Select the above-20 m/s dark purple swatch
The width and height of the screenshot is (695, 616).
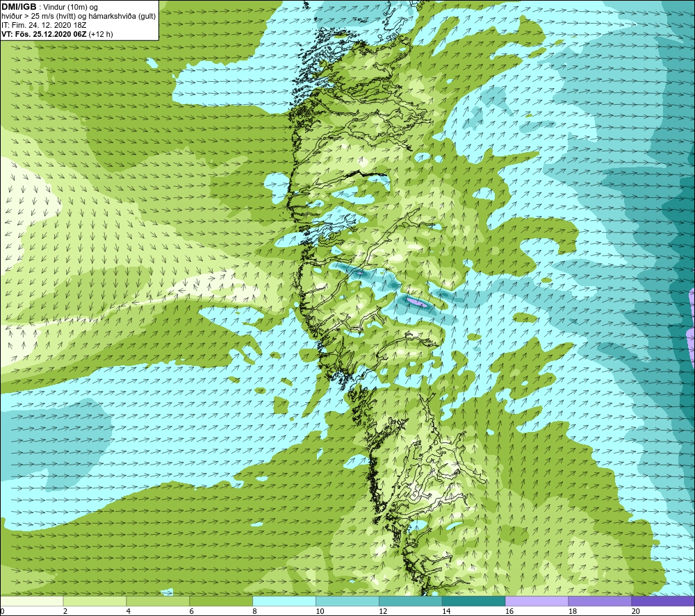(663, 601)
